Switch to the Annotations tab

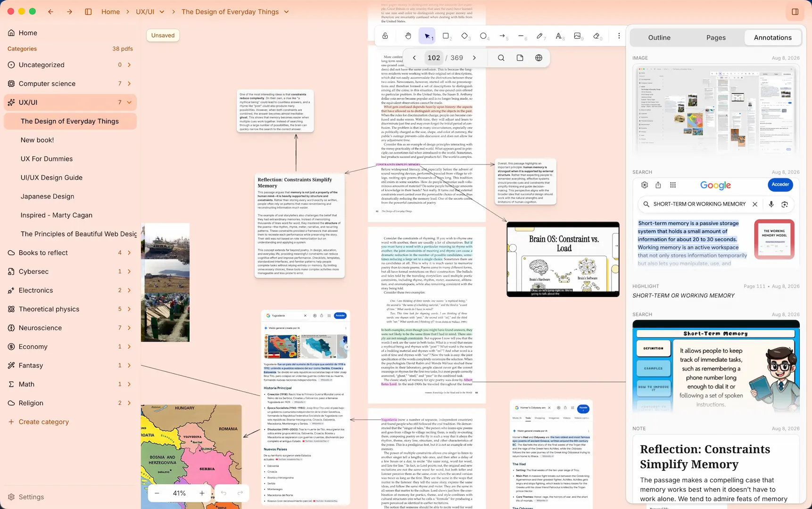pyautogui.click(x=772, y=38)
